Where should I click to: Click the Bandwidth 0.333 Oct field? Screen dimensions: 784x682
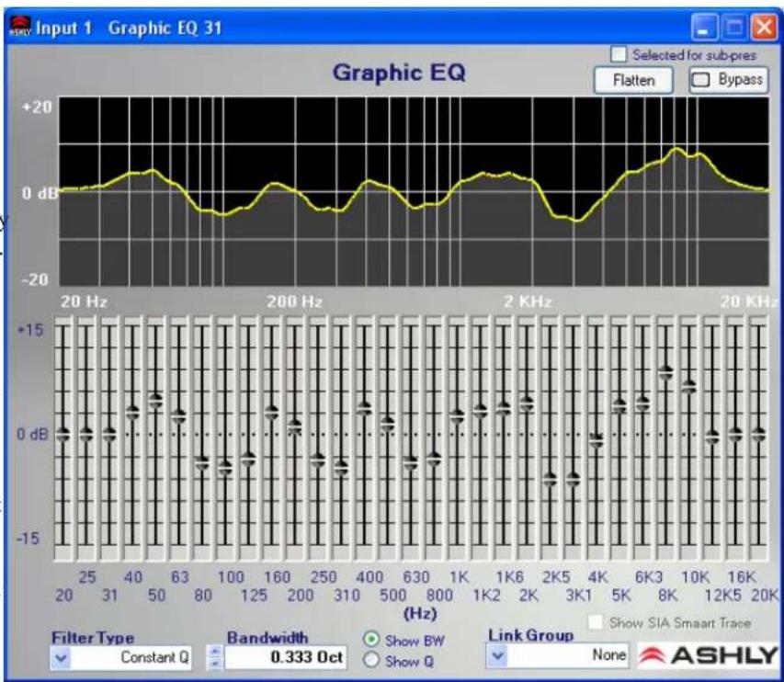[285, 657]
